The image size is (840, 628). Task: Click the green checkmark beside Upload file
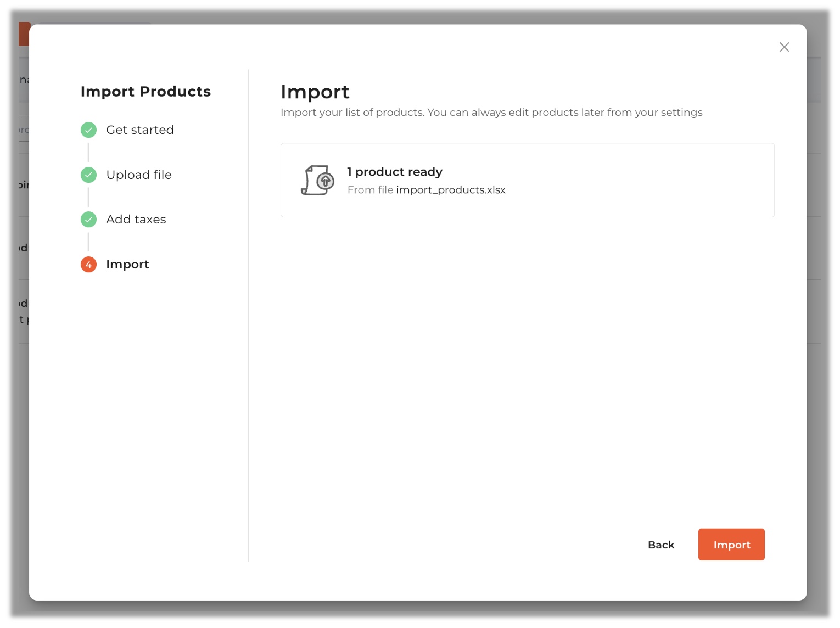88,175
